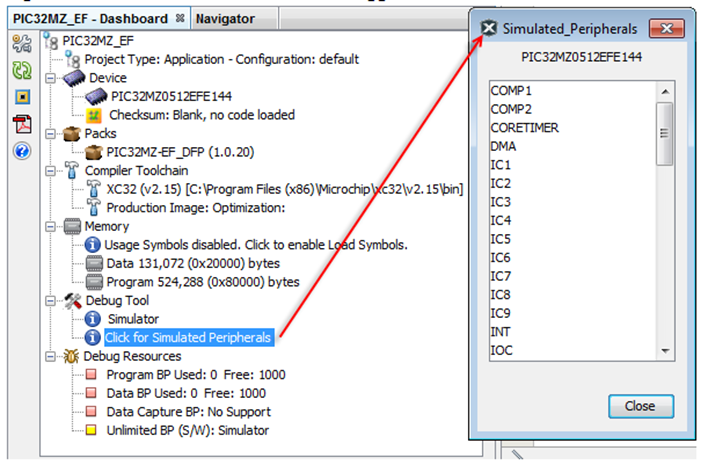
Task: Click 'Program 524,288 (0x80000) bytes' row
Action: [x=203, y=282]
